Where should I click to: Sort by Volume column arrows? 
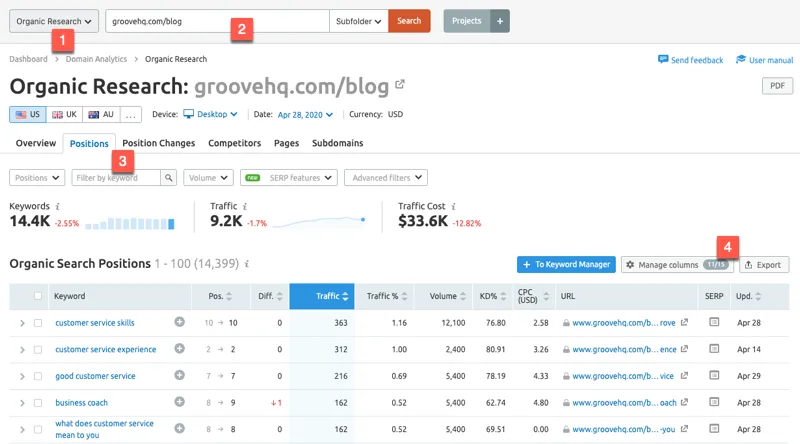(x=463, y=296)
